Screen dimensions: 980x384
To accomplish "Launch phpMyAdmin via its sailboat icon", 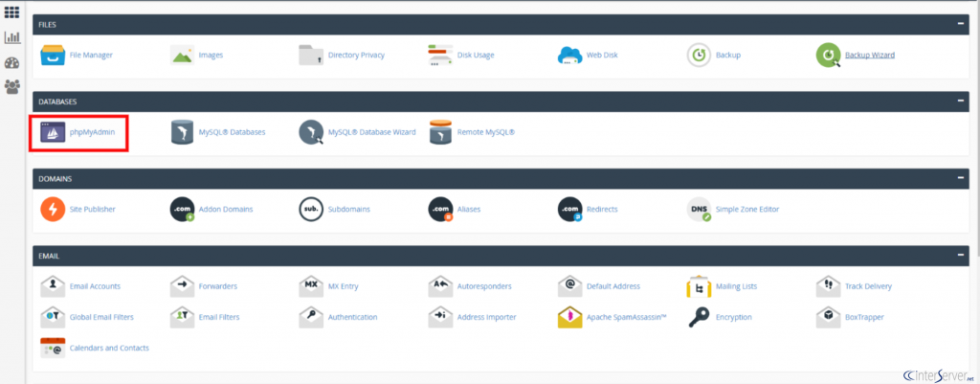I will [x=53, y=132].
